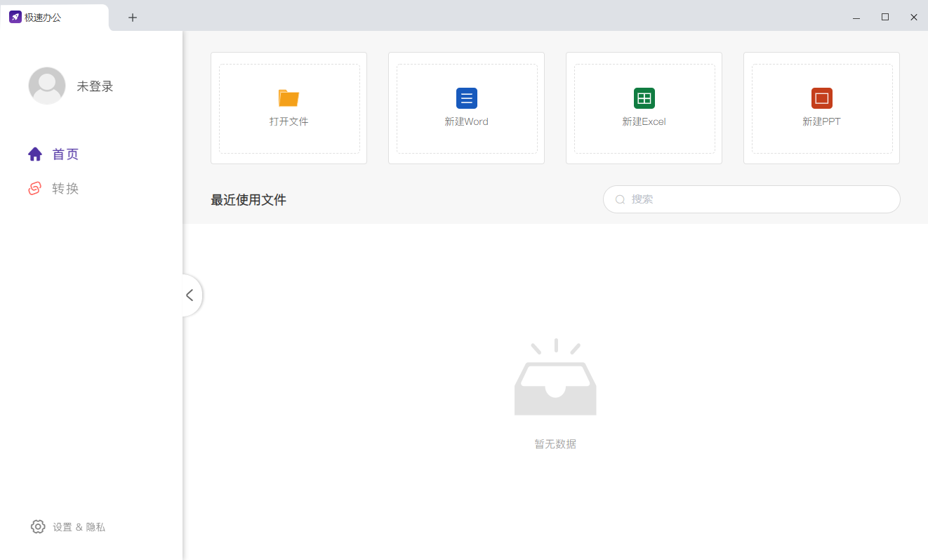Screen dimensions: 928x560
Task: Click the 最近使用文件 heading
Action: pyautogui.click(x=248, y=199)
